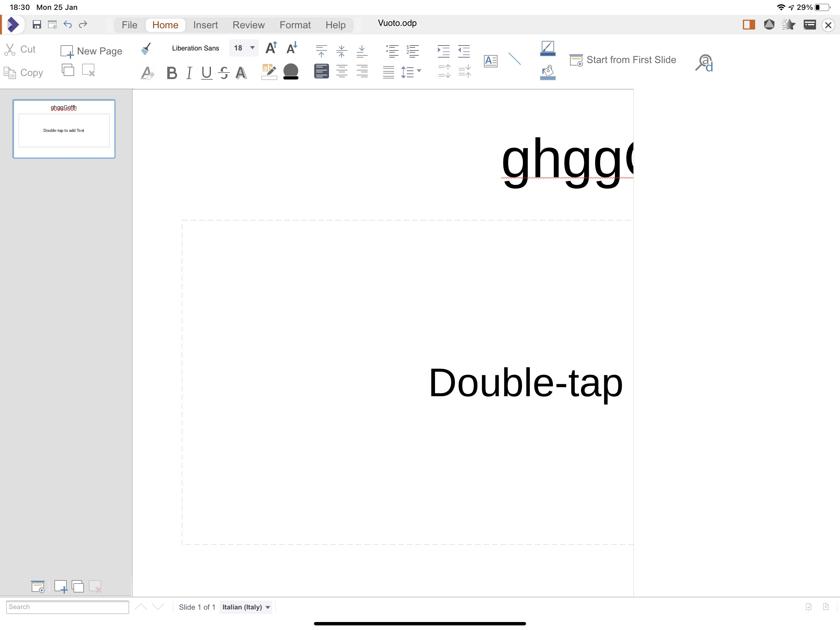Screen dimensions: 840x630
Task: Toggle Bold formatting
Action: 172,73
